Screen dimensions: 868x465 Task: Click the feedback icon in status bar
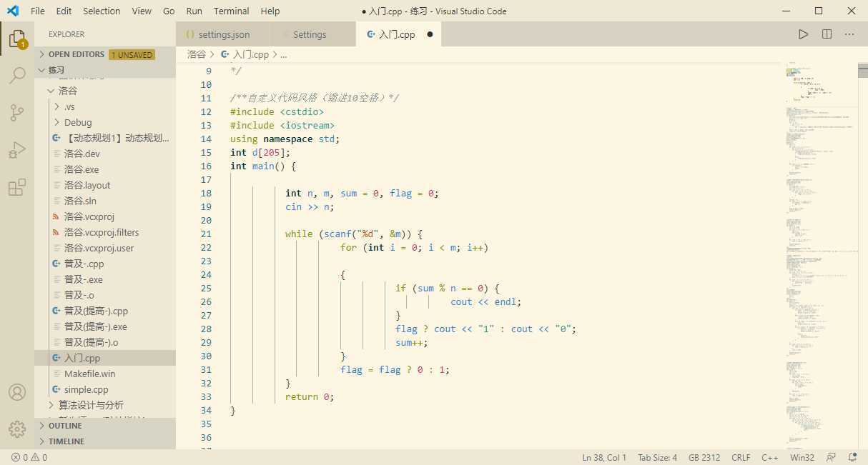(831, 457)
